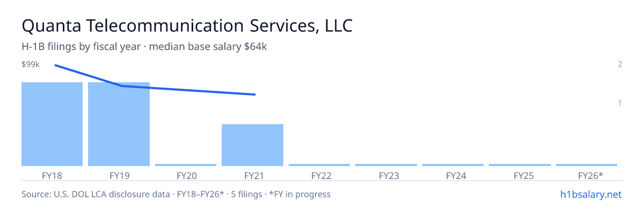Click the FY19 filings bar
Viewport: 644px width, 215px height.
[119, 124]
